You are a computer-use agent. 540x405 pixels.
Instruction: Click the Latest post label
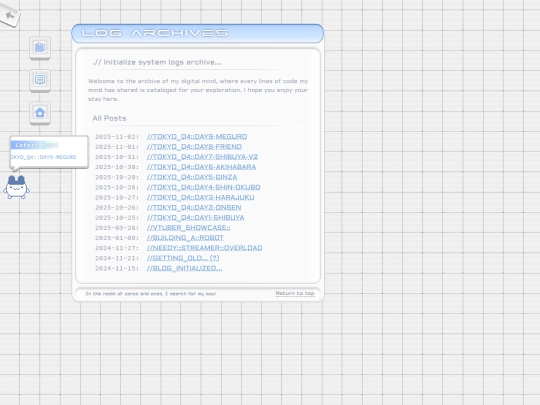[37, 145]
